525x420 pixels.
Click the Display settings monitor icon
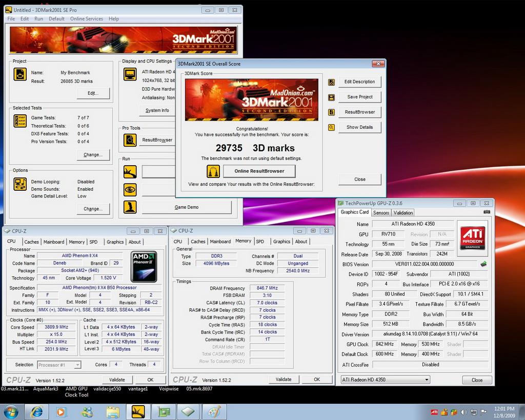pos(130,74)
